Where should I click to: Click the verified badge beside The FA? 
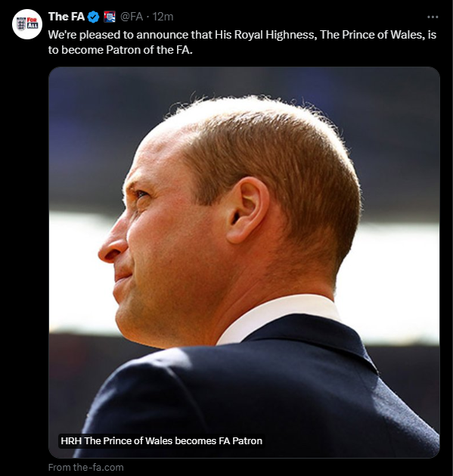point(94,17)
